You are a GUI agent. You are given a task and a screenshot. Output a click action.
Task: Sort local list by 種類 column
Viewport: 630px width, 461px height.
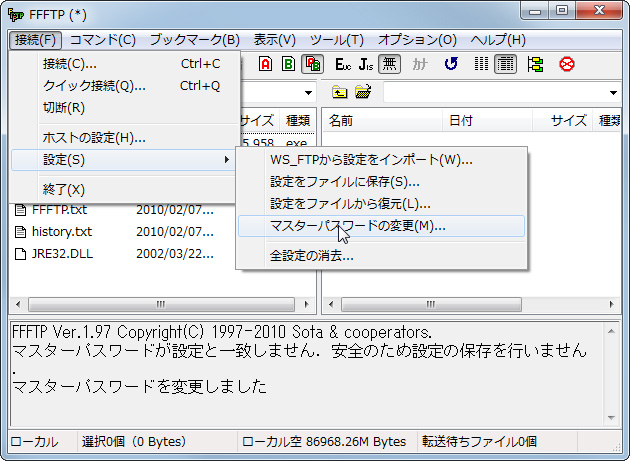297,120
